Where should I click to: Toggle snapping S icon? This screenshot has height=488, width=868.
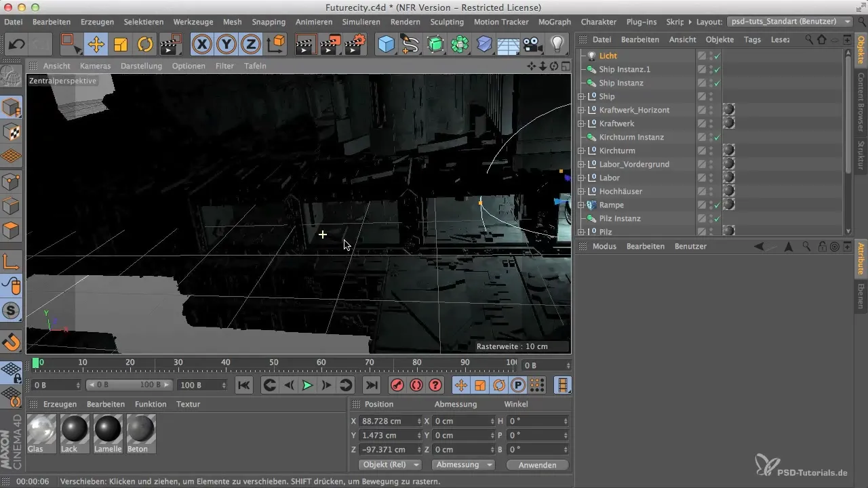[x=12, y=311]
